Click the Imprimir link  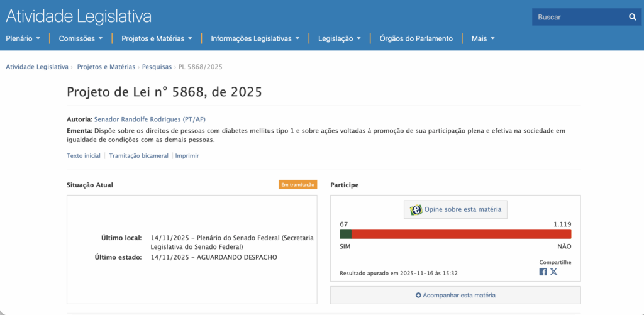(x=187, y=155)
